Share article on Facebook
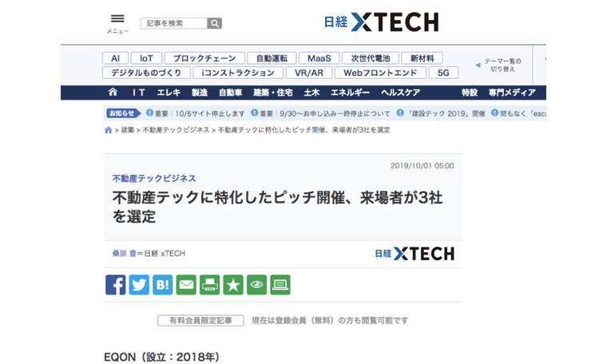 coord(115,284)
